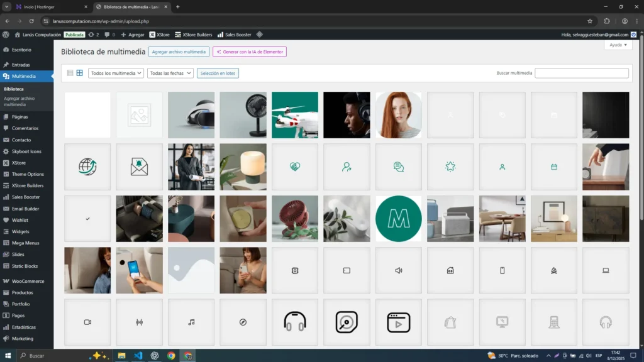Select the white drone image thumbnail
This screenshot has height=362, width=644.
tap(295, 115)
